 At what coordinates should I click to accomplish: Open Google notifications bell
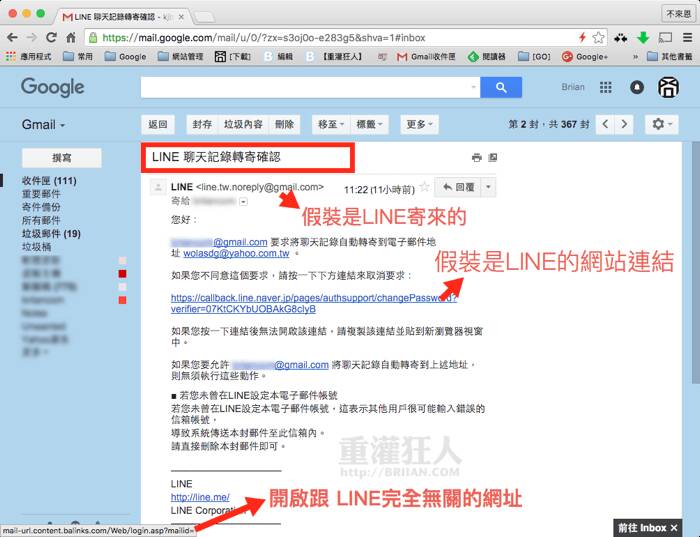[637, 87]
